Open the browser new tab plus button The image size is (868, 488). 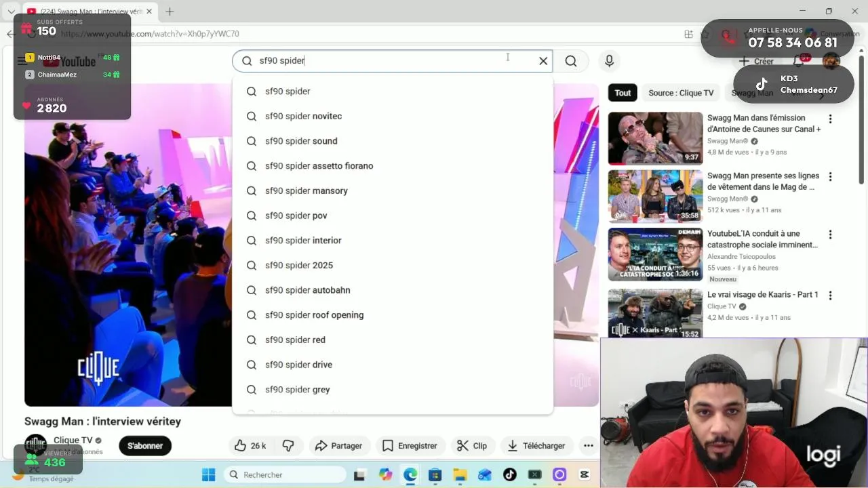(x=170, y=12)
